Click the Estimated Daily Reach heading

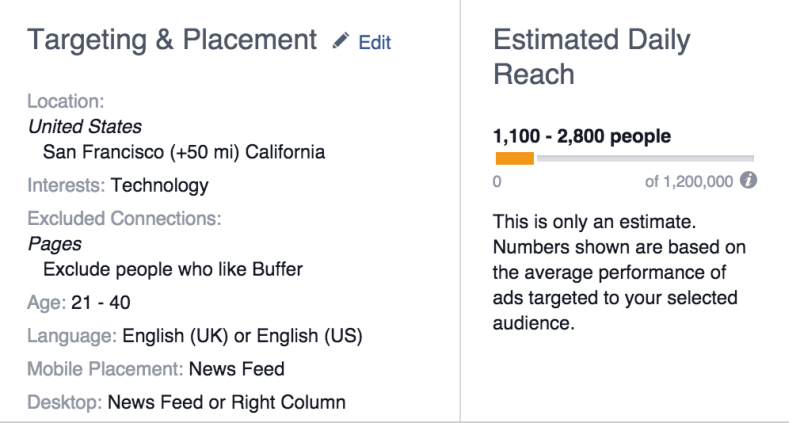pos(592,57)
